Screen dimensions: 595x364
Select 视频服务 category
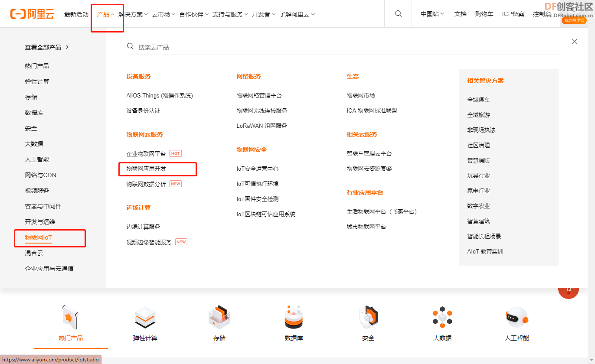[x=37, y=191]
